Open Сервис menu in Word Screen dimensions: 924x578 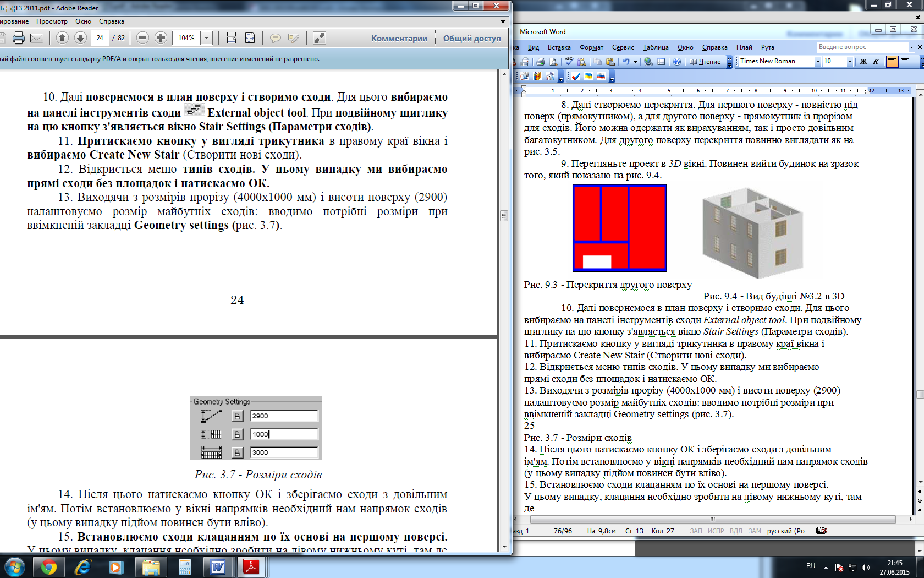pyautogui.click(x=623, y=47)
